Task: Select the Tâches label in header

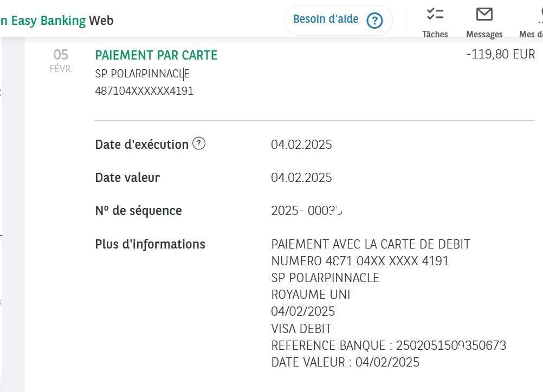Action: (x=435, y=34)
